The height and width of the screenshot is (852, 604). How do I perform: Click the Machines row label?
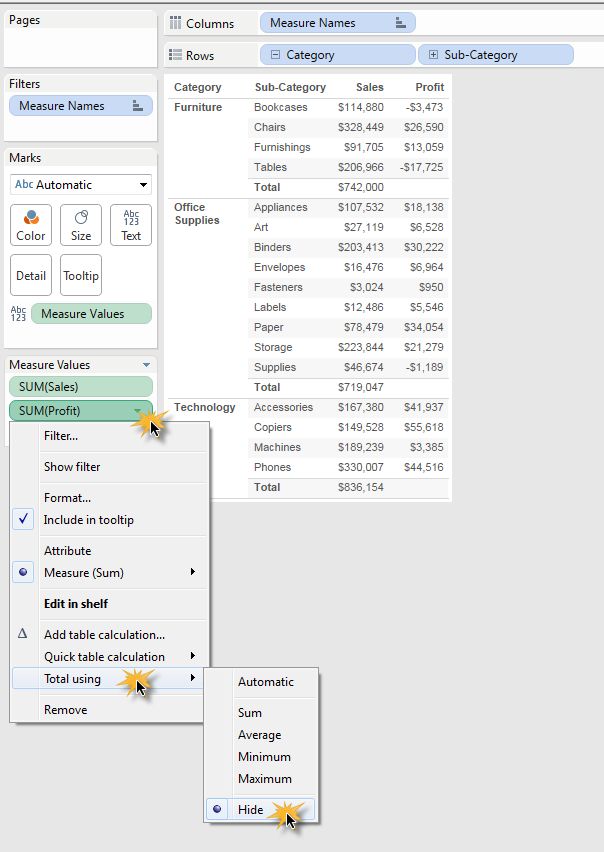tap(277, 447)
